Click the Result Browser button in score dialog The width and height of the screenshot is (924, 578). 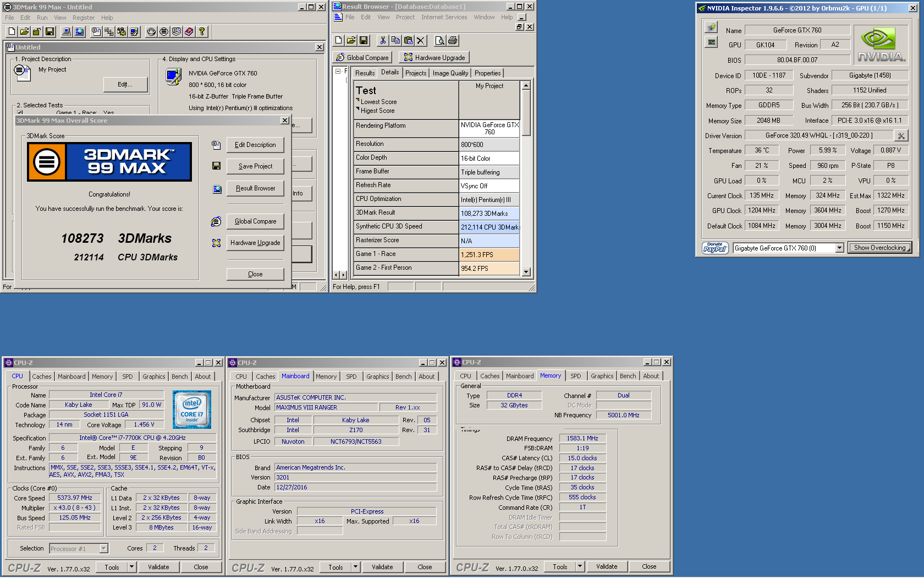pyautogui.click(x=255, y=188)
